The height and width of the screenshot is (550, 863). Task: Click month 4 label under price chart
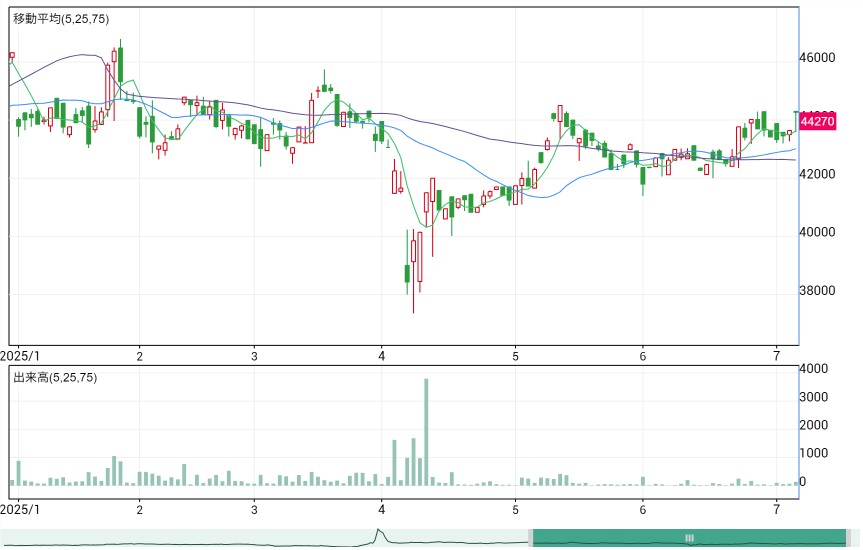click(x=381, y=356)
